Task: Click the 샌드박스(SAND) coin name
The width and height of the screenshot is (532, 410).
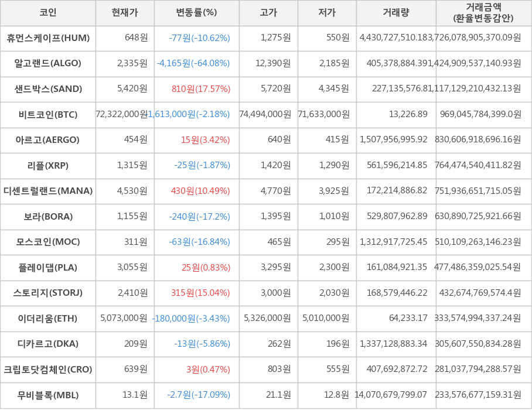Action: coord(48,90)
